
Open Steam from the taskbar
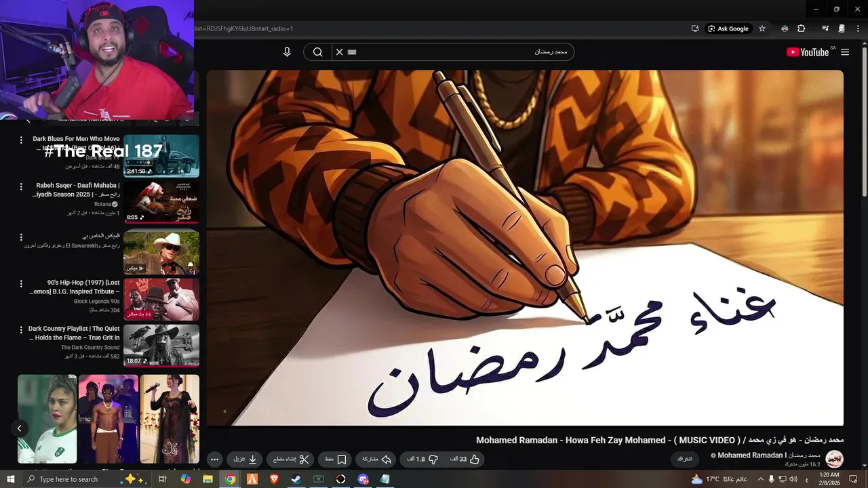[296, 479]
